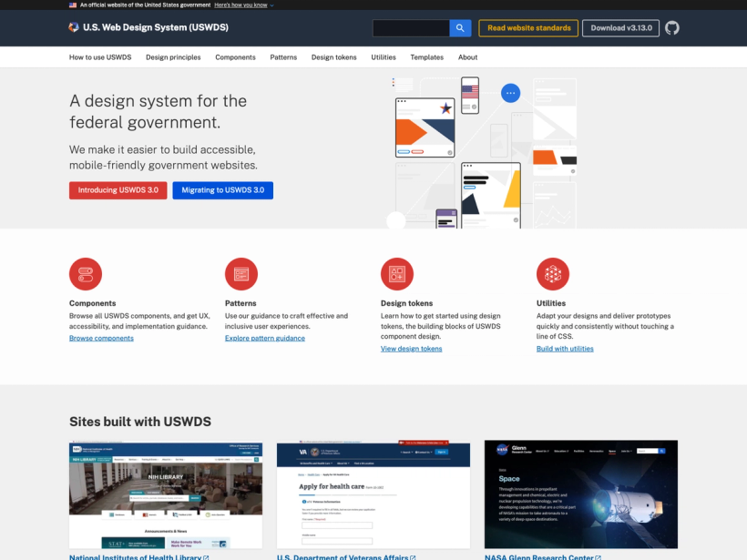Click external link icon beside NASA Glenn
The image size is (747, 560).
pyautogui.click(x=598, y=557)
